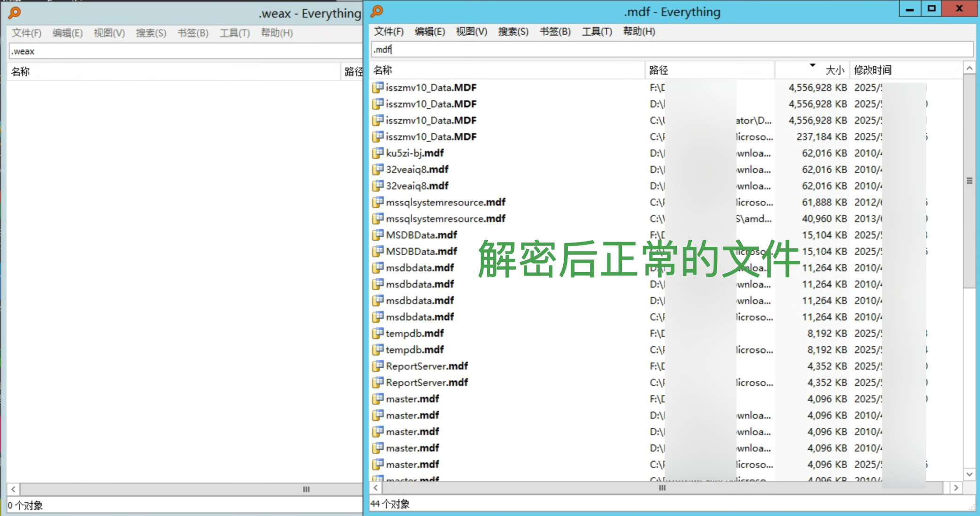
Task: Open 搜索(S) menu in .weax window
Action: click(151, 33)
